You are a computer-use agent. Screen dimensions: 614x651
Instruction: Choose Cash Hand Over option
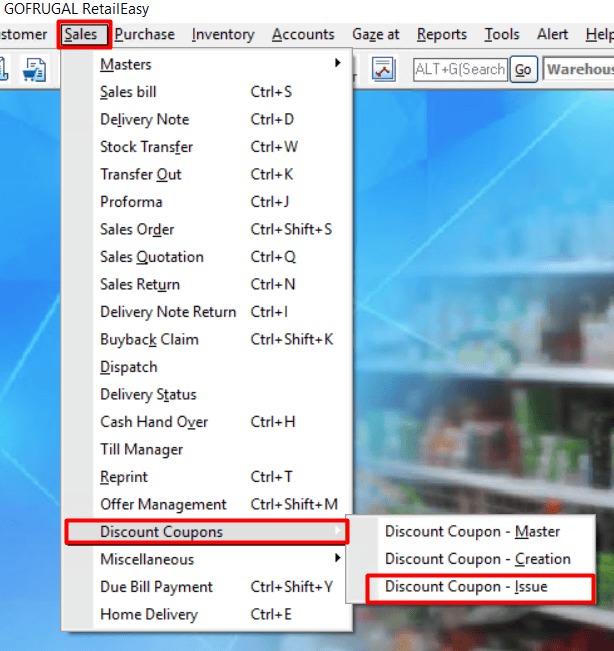click(x=206, y=422)
